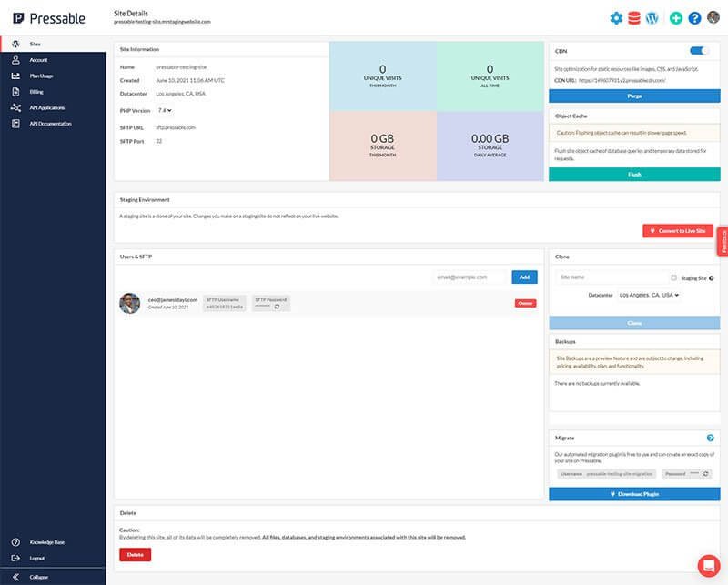Click the SFTP Username field
This screenshot has width=728, height=585.
click(x=225, y=303)
